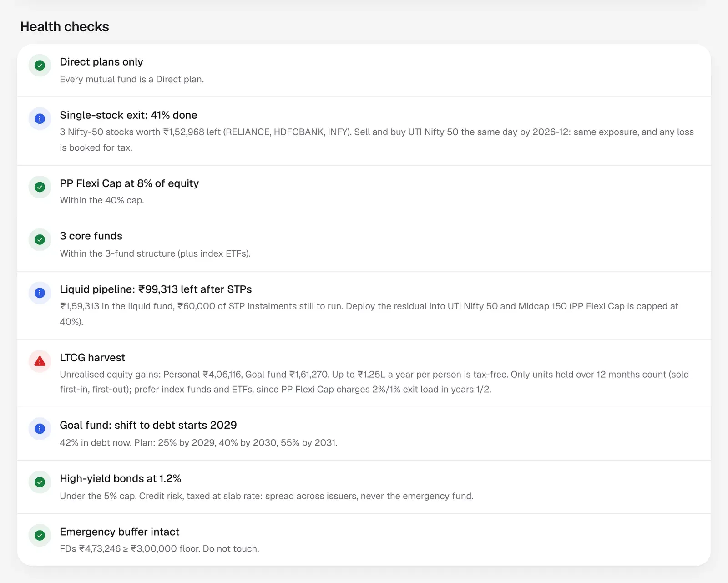
Task: Click green check icon for PP Flexi Cap
Action: (x=40, y=187)
